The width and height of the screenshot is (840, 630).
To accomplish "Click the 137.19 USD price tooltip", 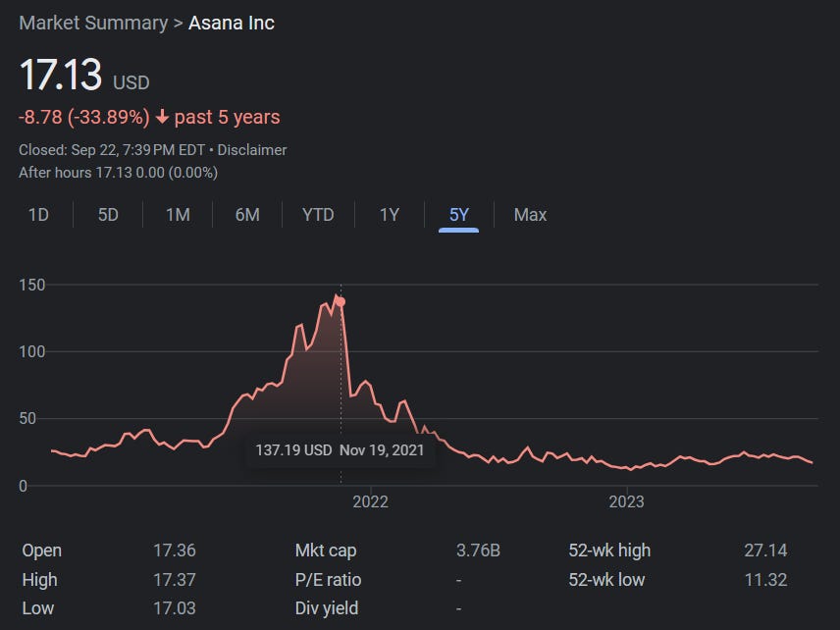I will tap(341, 450).
